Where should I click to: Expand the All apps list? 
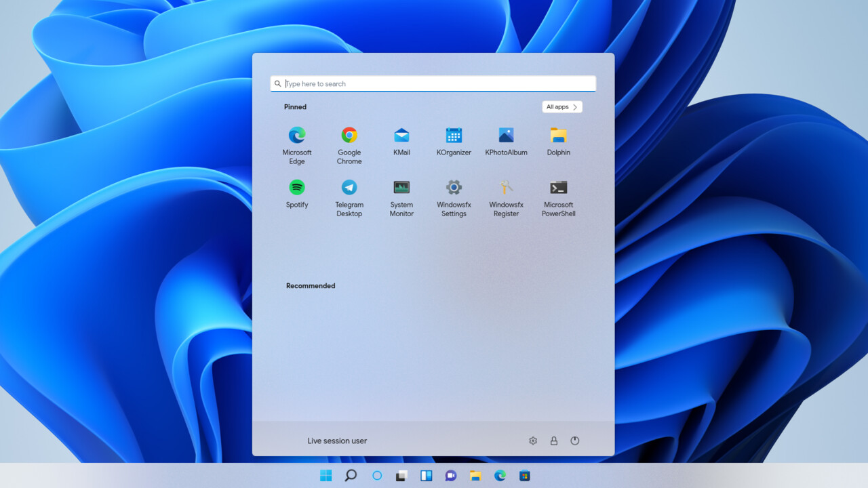[561, 106]
